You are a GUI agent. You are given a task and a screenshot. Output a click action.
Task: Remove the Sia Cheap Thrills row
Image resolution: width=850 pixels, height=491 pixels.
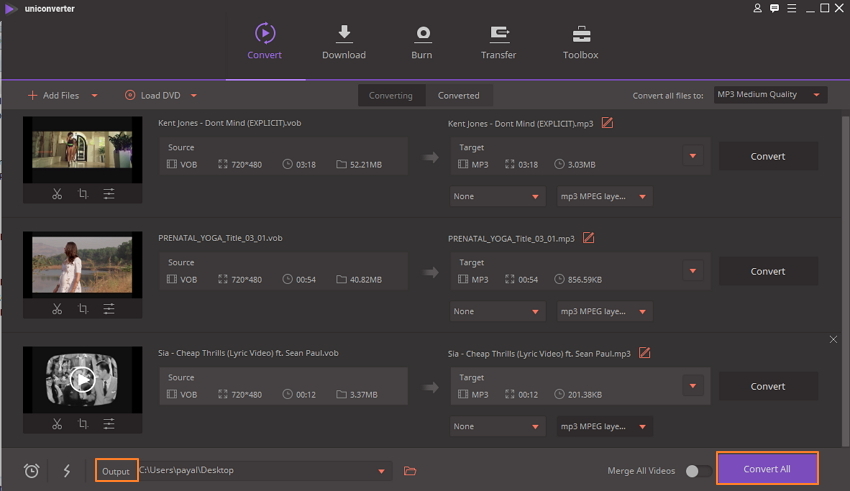coord(833,339)
